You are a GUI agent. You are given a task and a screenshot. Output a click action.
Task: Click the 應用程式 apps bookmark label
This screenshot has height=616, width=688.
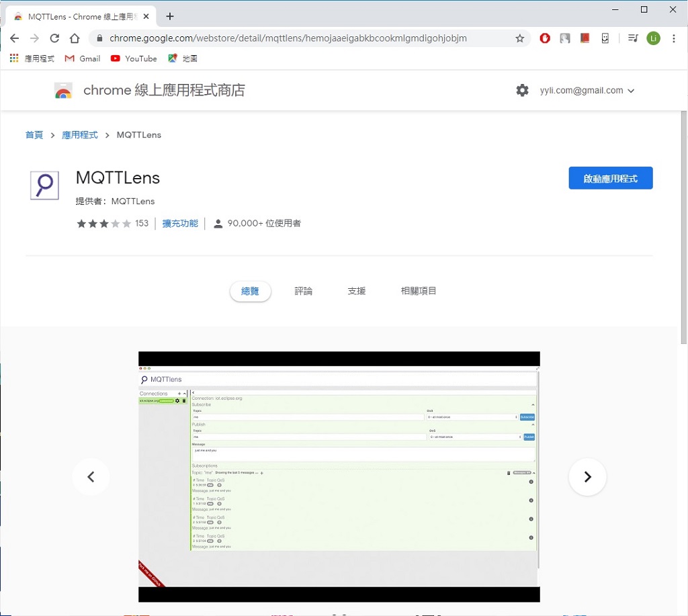[40, 58]
